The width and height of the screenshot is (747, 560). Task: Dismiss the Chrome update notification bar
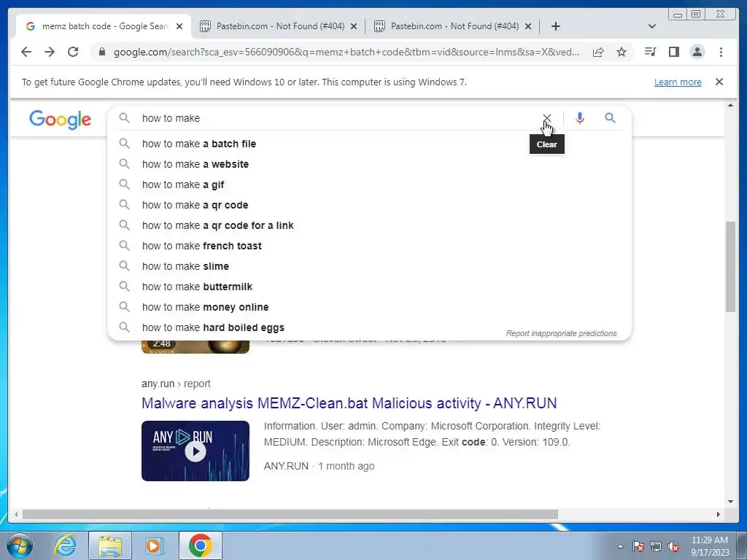(719, 82)
